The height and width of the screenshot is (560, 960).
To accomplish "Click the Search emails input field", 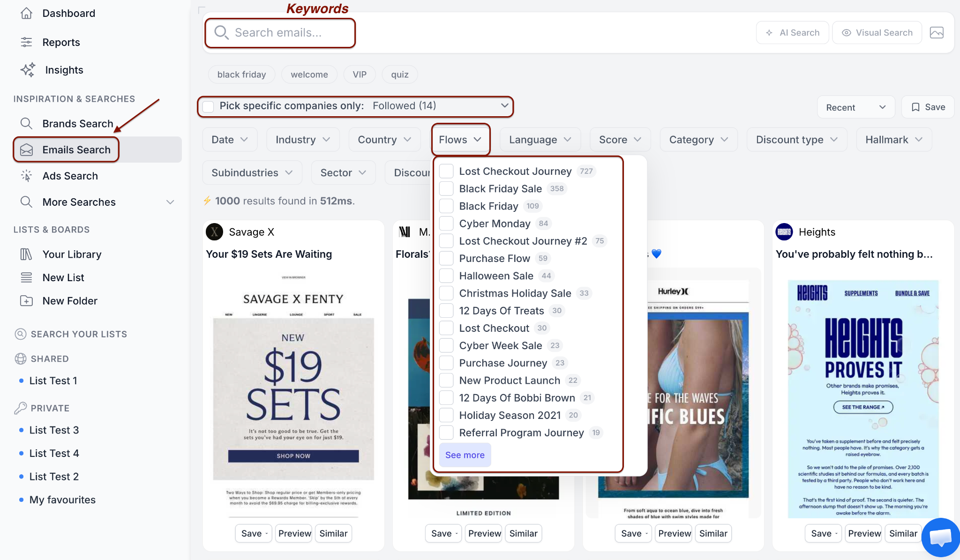I will [x=280, y=33].
